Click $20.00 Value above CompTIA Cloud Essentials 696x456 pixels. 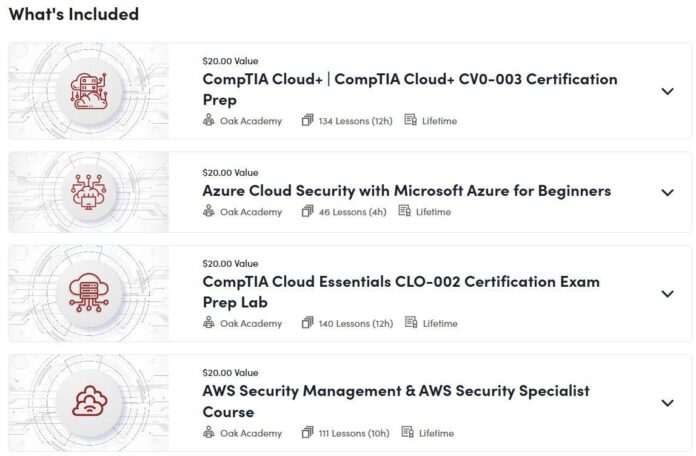[230, 263]
